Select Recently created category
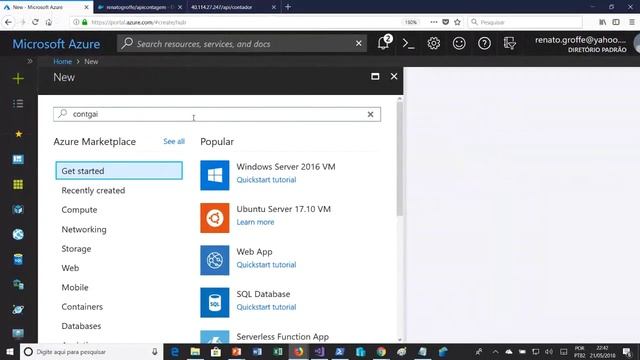The image size is (640, 360). tap(93, 190)
